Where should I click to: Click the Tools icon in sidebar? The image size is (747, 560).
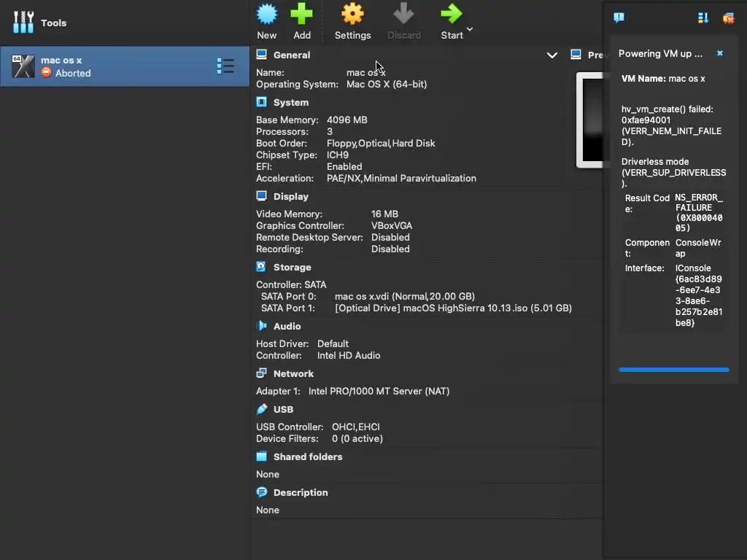23,23
